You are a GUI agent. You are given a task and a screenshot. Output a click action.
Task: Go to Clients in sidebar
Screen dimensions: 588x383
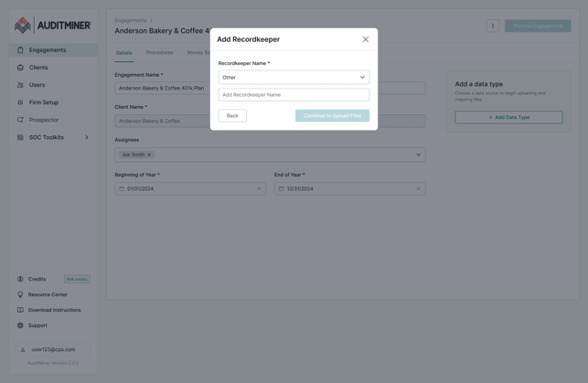38,68
